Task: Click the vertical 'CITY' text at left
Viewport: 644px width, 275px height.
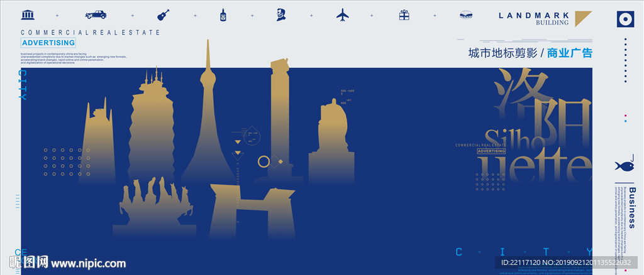Action: (x=23, y=85)
